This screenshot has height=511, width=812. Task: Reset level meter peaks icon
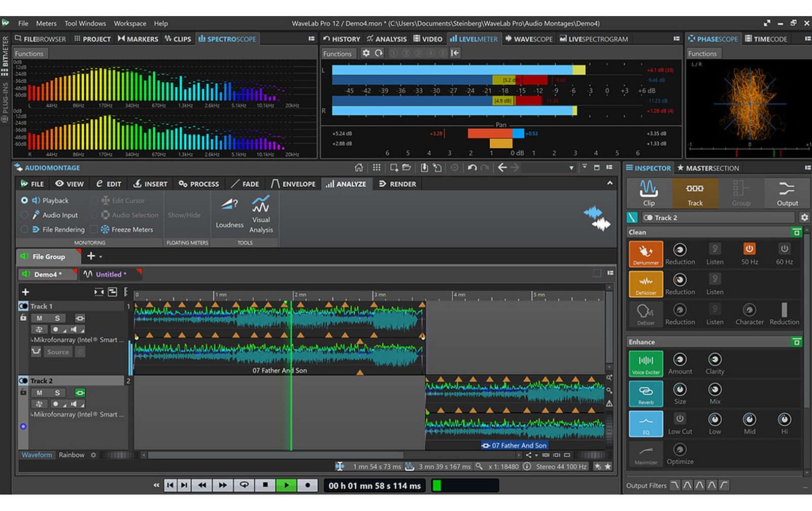coord(379,53)
